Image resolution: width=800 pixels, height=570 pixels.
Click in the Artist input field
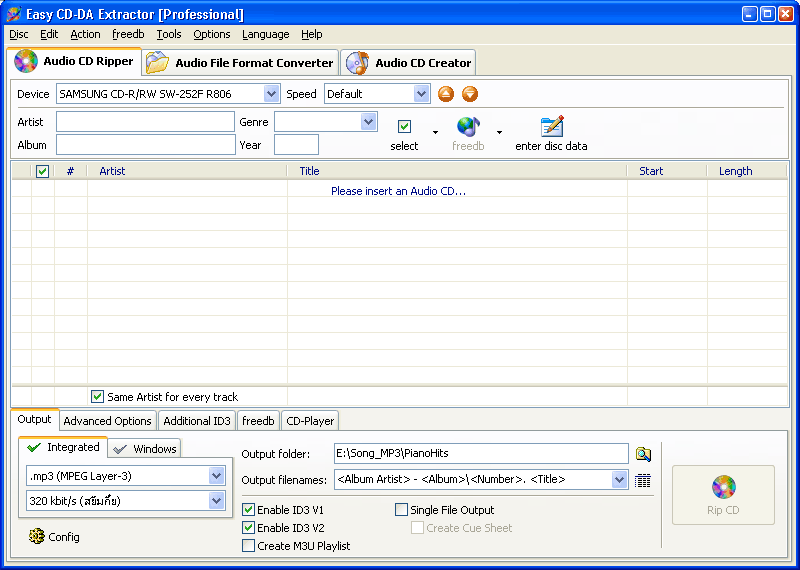[x=145, y=122]
